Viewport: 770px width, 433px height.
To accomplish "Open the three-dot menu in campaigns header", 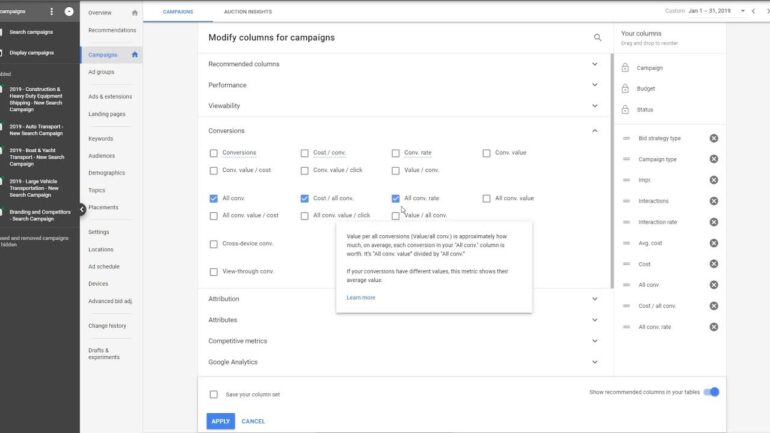I will click(x=52, y=11).
